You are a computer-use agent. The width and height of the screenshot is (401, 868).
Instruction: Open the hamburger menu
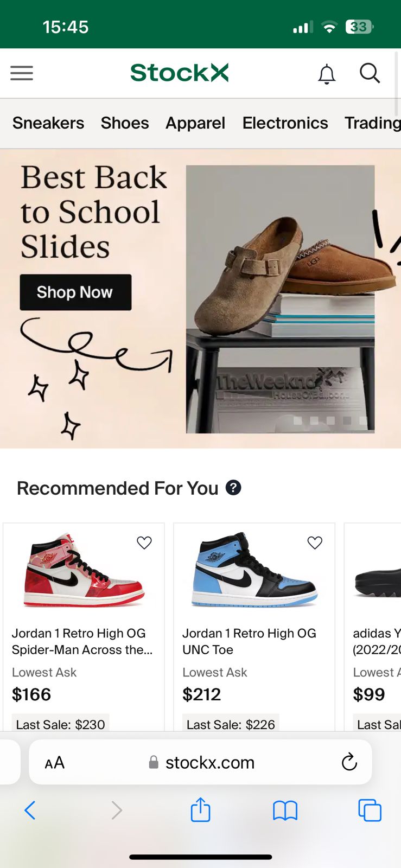[22, 73]
